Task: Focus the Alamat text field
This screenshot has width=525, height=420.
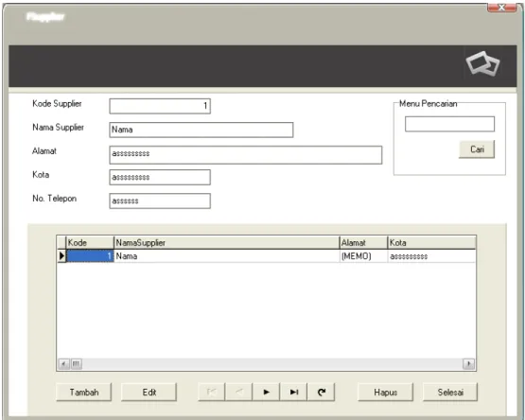Action: [x=246, y=155]
